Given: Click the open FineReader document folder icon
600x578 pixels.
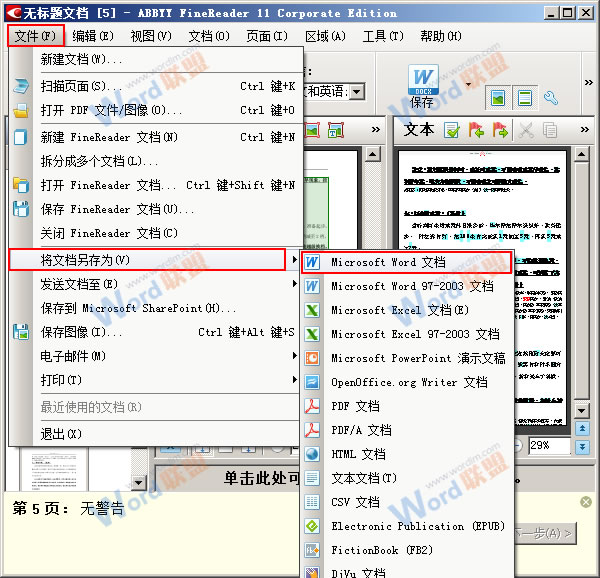Looking at the screenshot, I should coord(21,185).
